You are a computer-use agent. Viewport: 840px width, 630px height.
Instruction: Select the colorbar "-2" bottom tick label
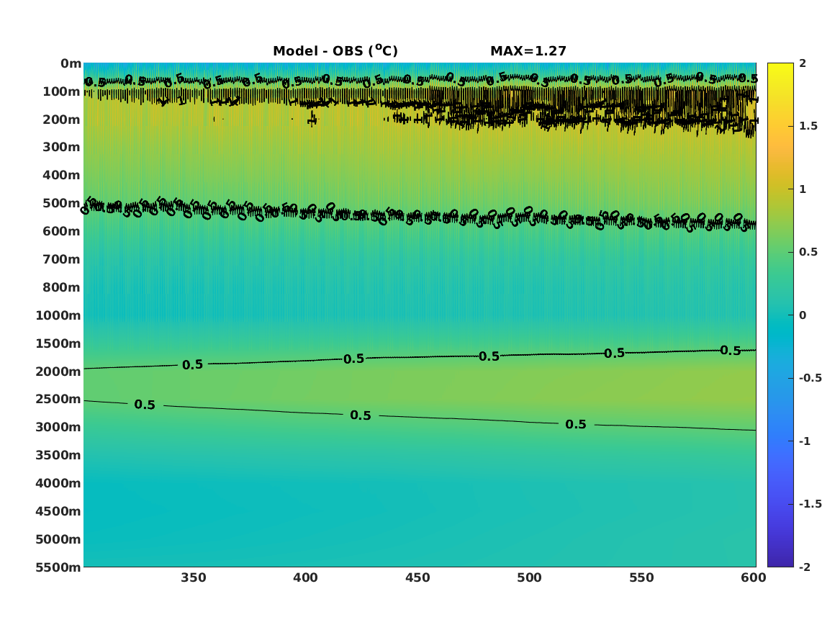pos(805,567)
